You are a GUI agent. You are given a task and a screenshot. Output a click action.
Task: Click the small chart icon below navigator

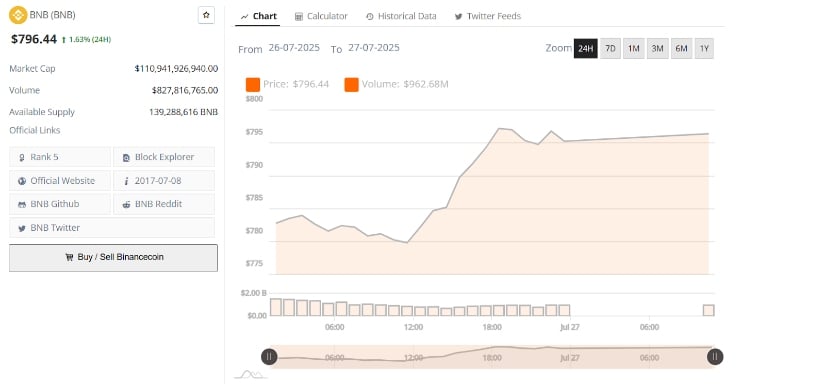click(x=249, y=374)
